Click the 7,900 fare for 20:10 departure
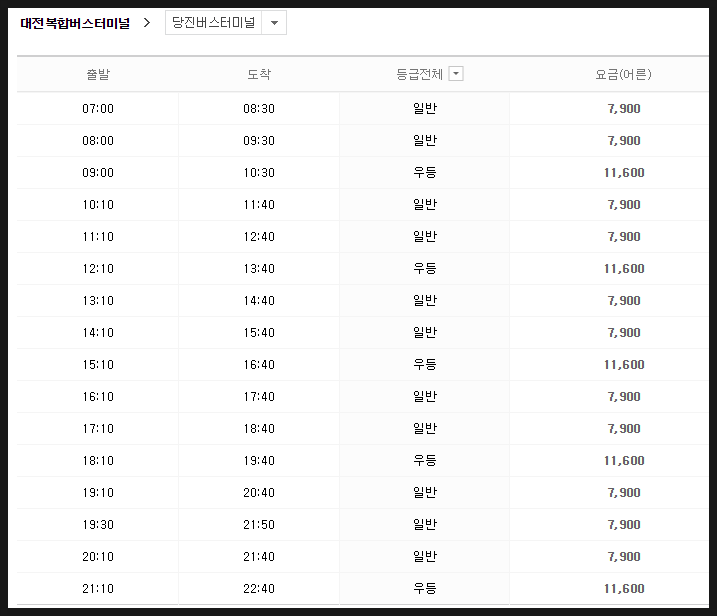 (624, 557)
